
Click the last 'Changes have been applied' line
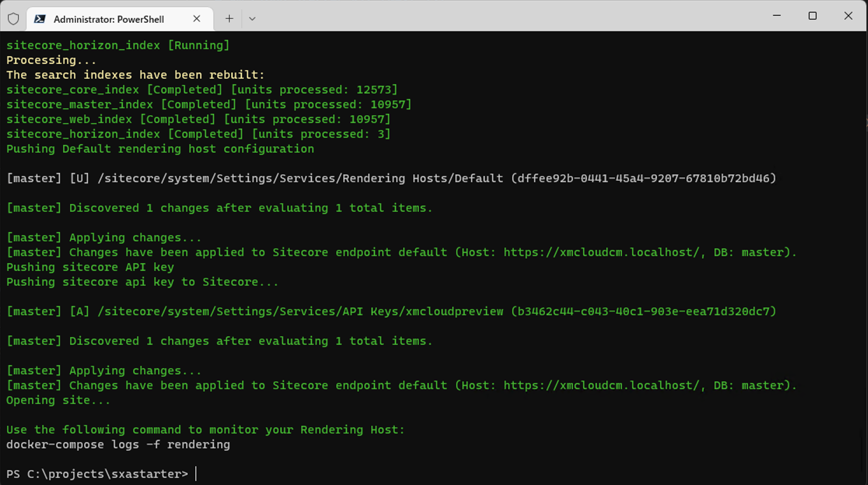pos(402,386)
